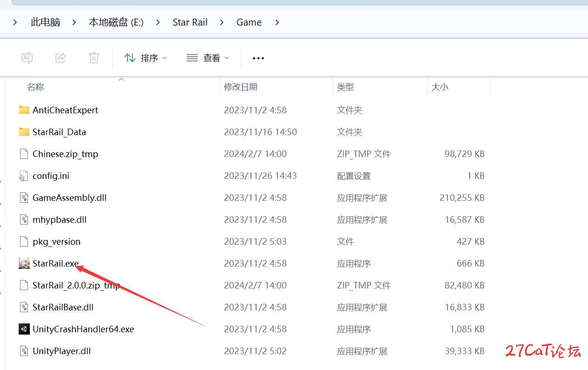Navigate to the Star Rail breadcrumb folder

click(190, 22)
